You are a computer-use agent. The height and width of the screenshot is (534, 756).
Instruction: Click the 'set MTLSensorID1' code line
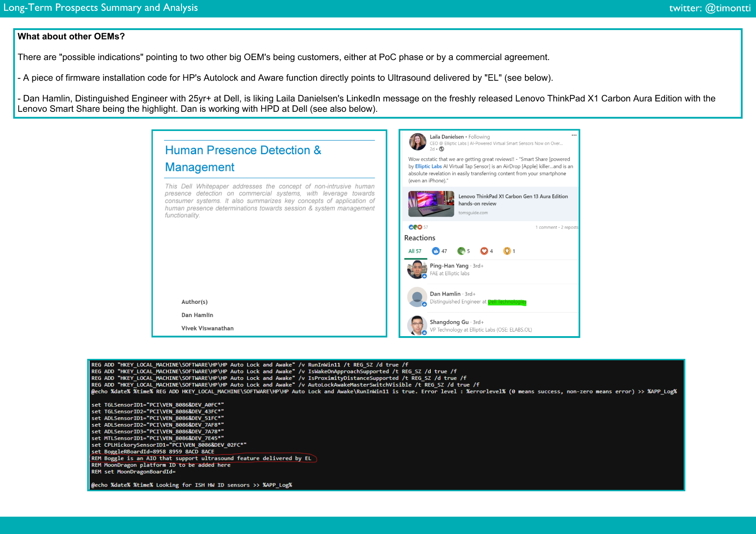157,438
